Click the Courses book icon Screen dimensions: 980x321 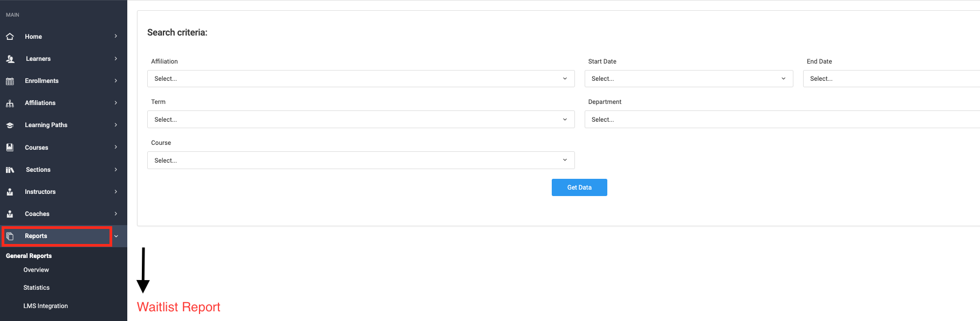pos(10,147)
